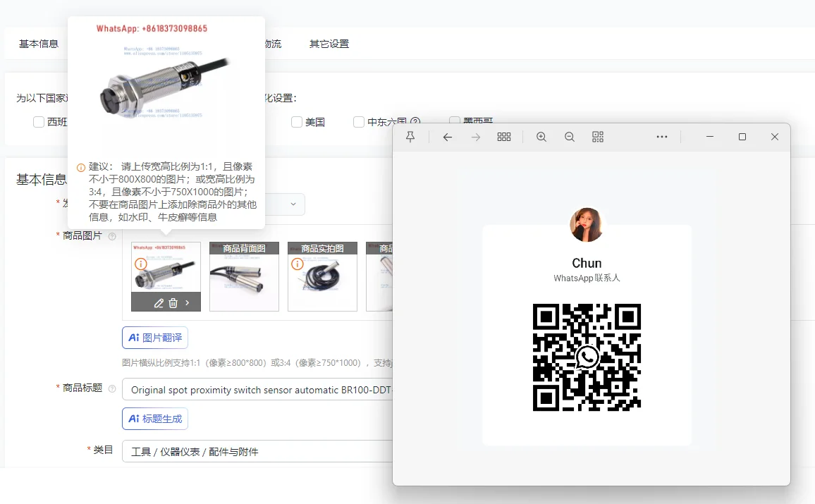The height and width of the screenshot is (504, 815).
Task: Select the partially hidden fourth product thumbnail
Action: pyautogui.click(x=379, y=276)
